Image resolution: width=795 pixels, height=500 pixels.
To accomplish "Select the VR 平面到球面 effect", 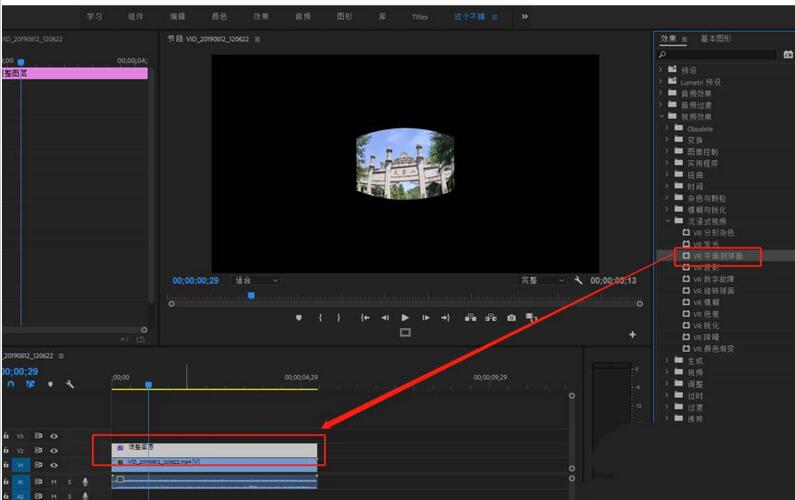I will (x=717, y=256).
